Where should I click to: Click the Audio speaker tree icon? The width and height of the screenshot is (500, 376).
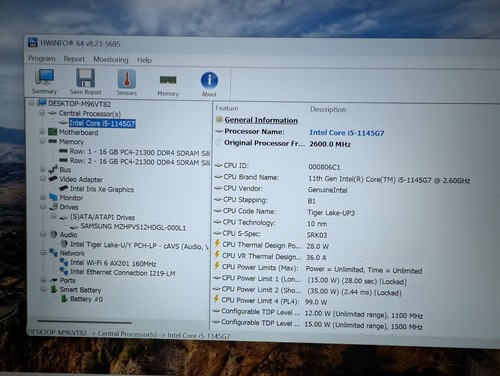54,234
